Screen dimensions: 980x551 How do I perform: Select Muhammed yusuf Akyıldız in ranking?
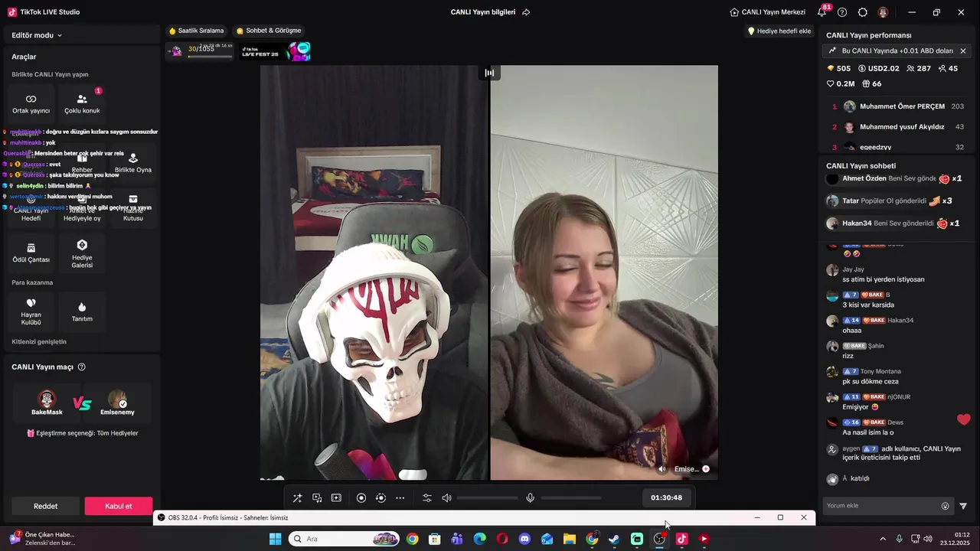(x=897, y=127)
